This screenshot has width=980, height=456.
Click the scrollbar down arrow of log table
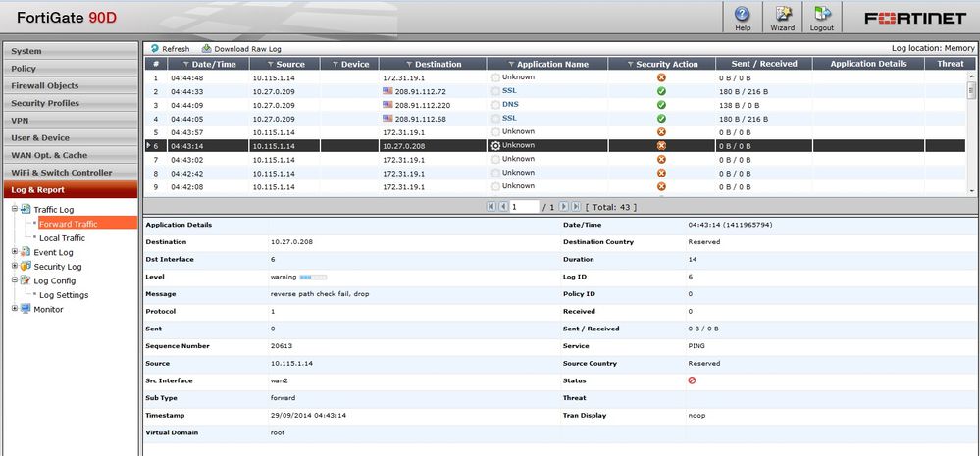click(971, 190)
